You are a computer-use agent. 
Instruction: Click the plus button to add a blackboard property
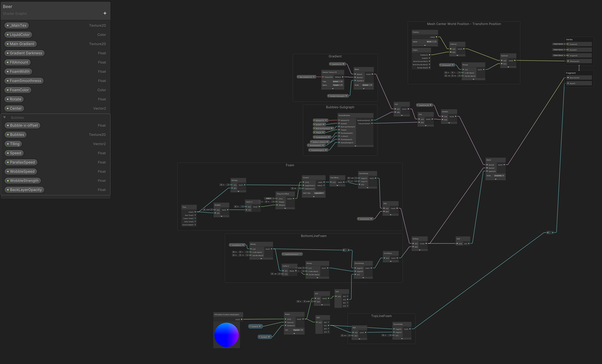[x=105, y=13]
